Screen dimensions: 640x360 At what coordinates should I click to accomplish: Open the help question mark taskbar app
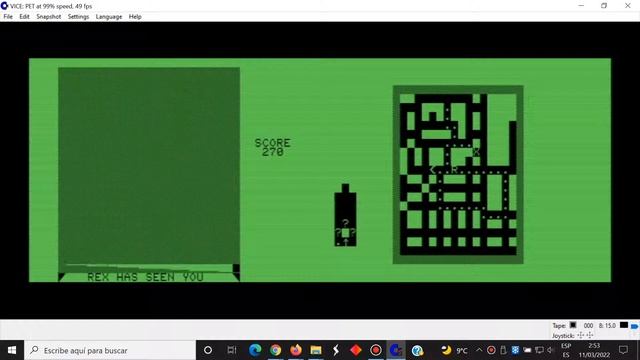[417, 350]
